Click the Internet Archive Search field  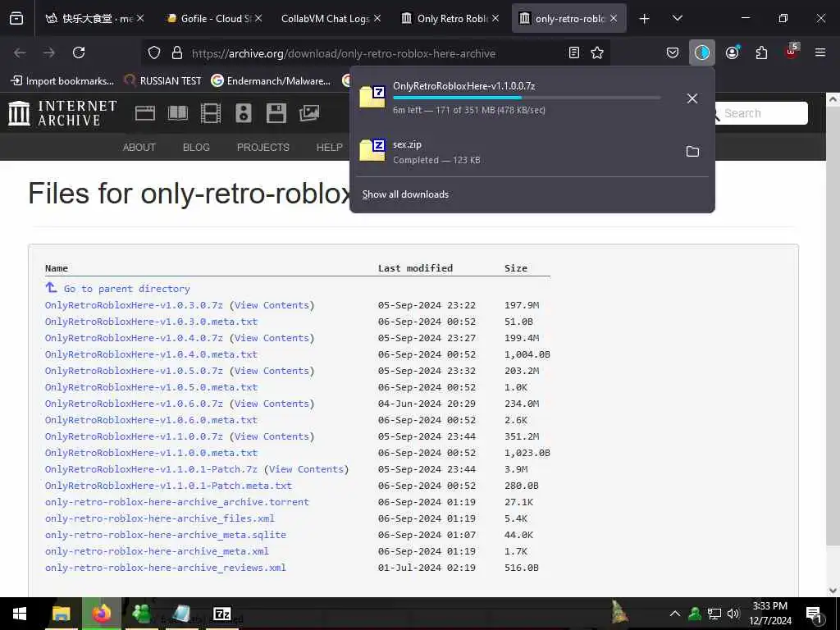[764, 113]
